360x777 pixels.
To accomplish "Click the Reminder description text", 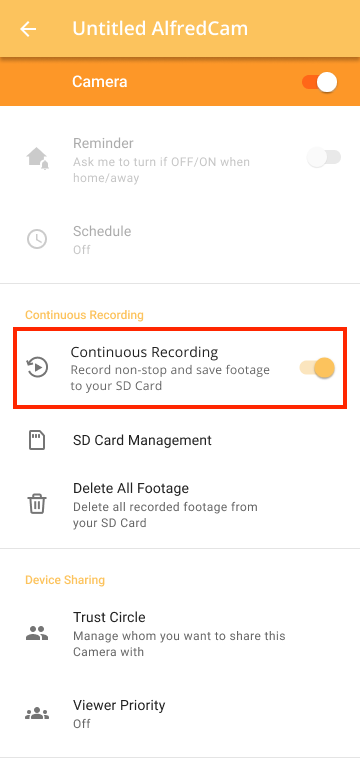I will click(x=161, y=169).
